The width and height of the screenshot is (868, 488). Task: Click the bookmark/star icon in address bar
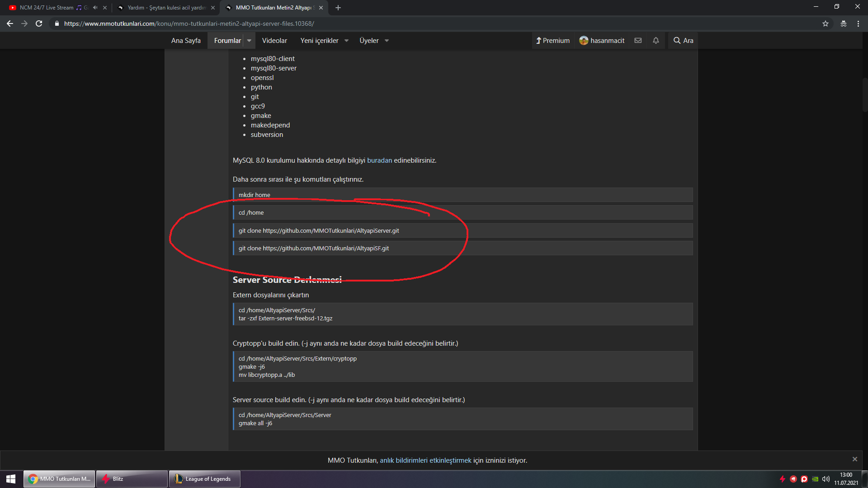(826, 23)
